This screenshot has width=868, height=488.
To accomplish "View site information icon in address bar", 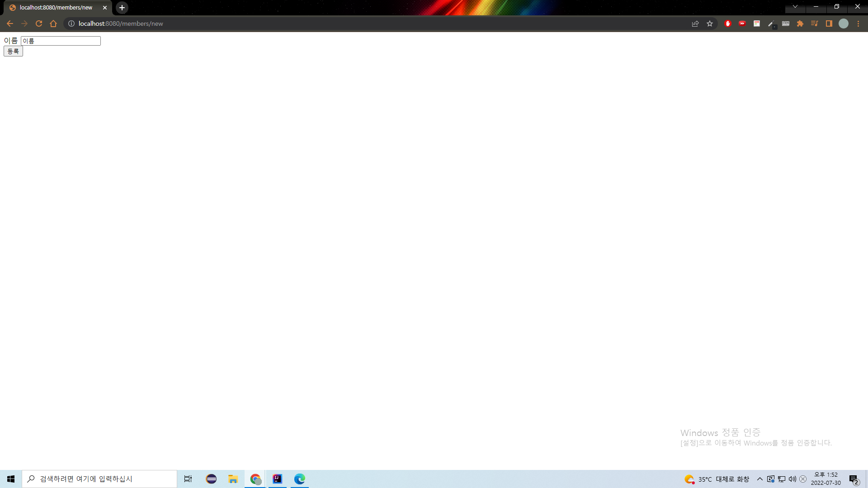I will (x=71, y=23).
